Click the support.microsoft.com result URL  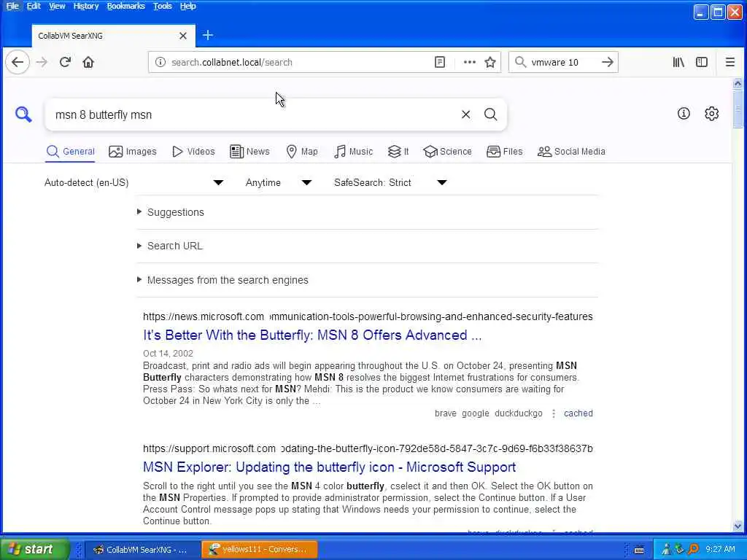[x=368, y=448]
